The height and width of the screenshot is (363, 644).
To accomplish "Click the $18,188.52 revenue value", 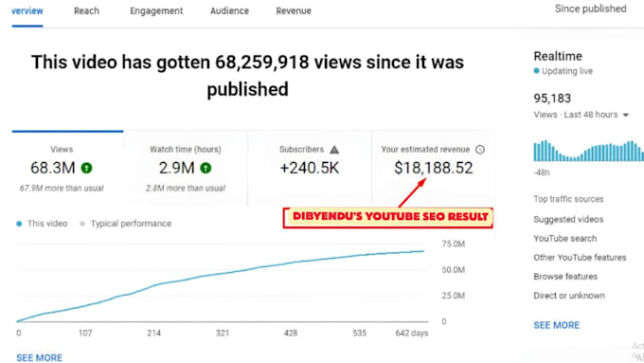I will [x=434, y=168].
